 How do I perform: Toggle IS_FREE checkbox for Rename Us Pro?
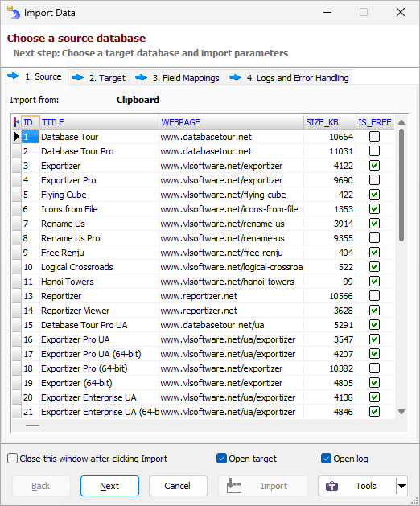tap(374, 238)
